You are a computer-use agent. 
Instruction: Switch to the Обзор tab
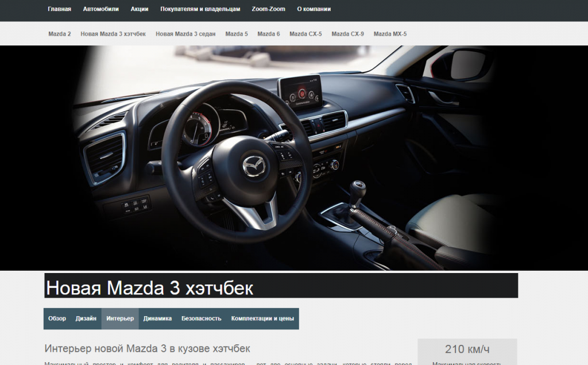[x=57, y=318]
